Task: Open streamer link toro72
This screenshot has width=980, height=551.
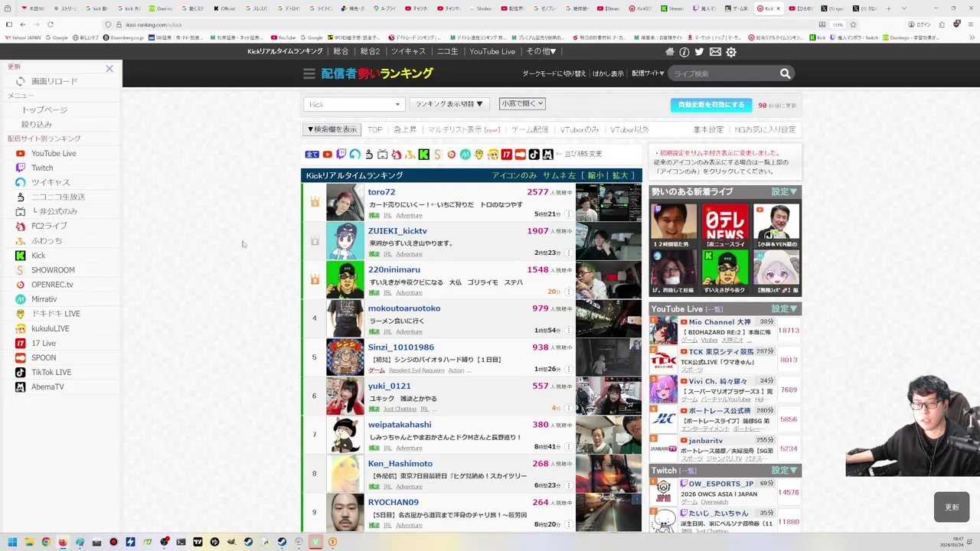Action: pyautogui.click(x=381, y=192)
